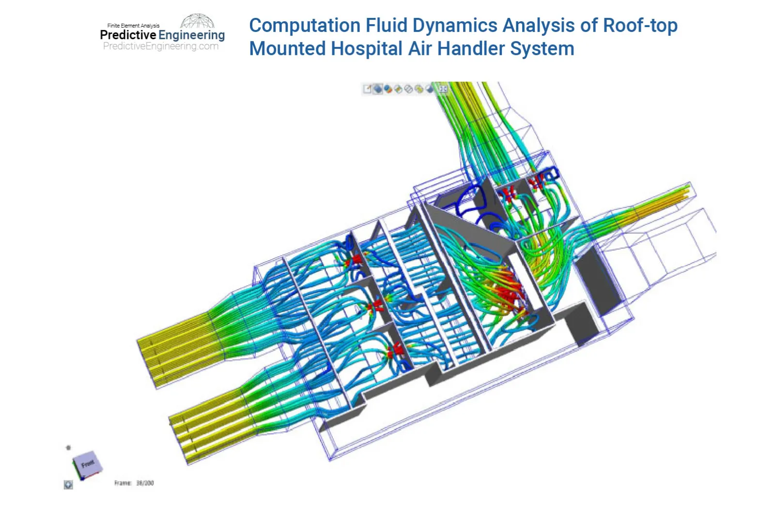Click the blue-orange sphere material icon in toolbar
This screenshot has width=775, height=532.
(x=387, y=89)
